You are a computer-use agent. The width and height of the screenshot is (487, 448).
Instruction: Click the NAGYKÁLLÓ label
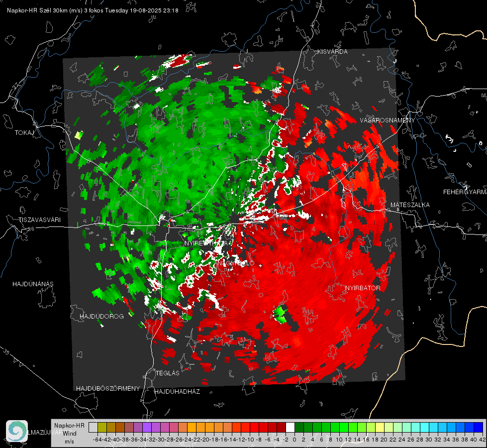235,263
